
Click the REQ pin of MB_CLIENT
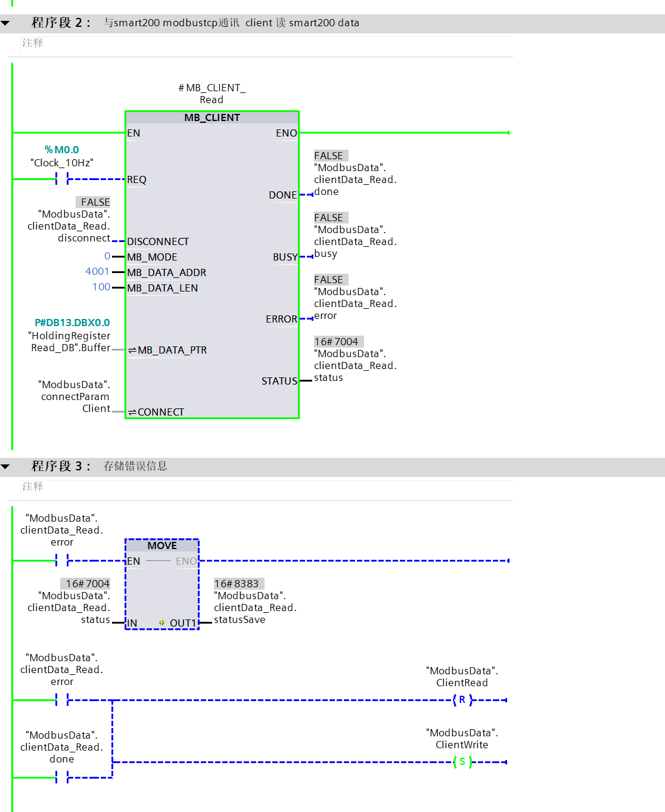click(x=136, y=179)
